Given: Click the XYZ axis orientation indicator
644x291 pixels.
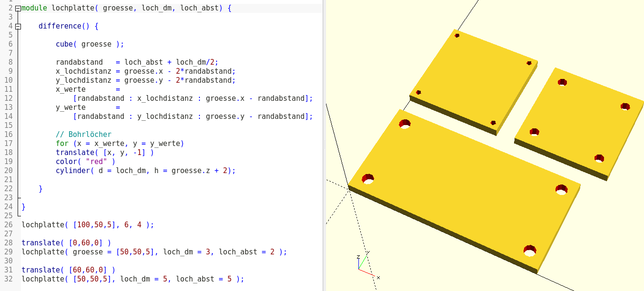Looking at the screenshot, I should tap(366, 266).
